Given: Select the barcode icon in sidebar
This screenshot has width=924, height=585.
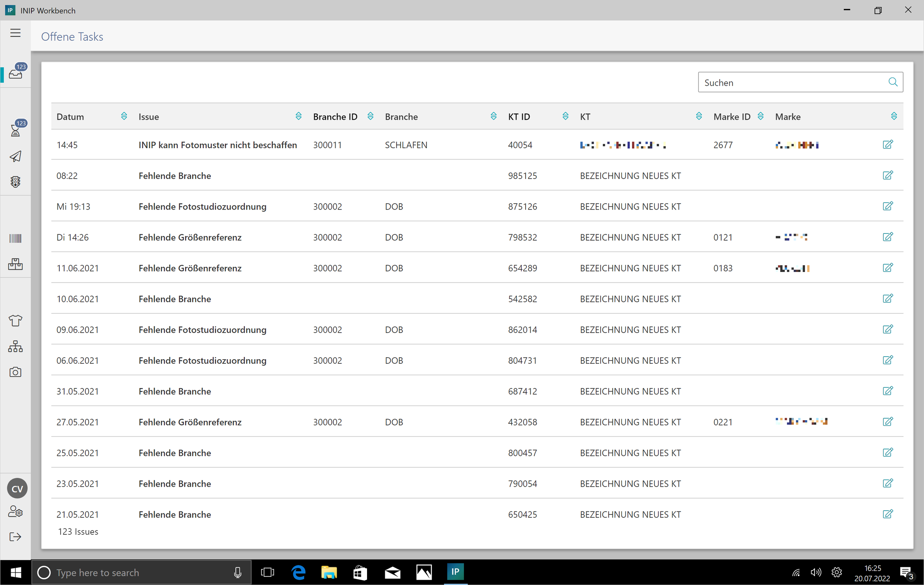Looking at the screenshot, I should (x=16, y=238).
